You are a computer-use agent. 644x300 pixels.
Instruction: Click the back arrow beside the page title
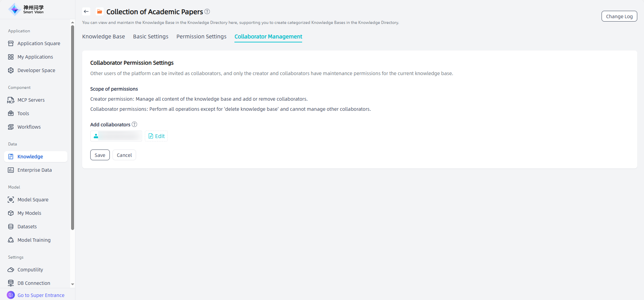point(86,11)
